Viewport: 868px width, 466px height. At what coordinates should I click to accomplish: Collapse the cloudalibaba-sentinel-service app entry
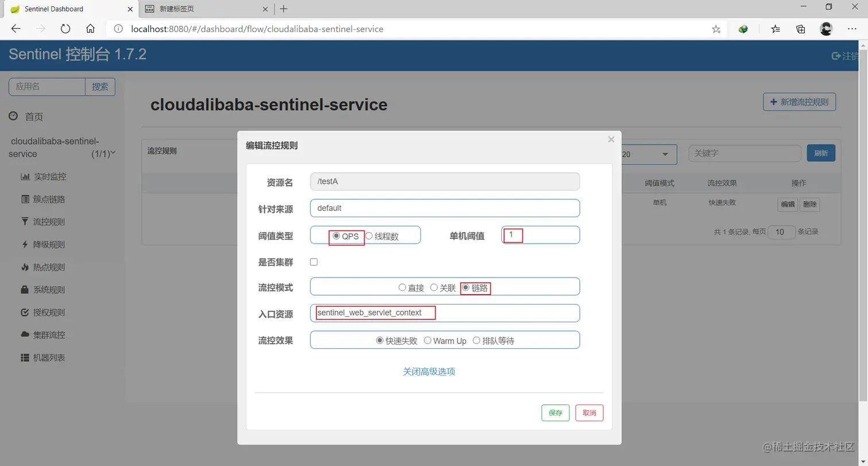(62, 147)
